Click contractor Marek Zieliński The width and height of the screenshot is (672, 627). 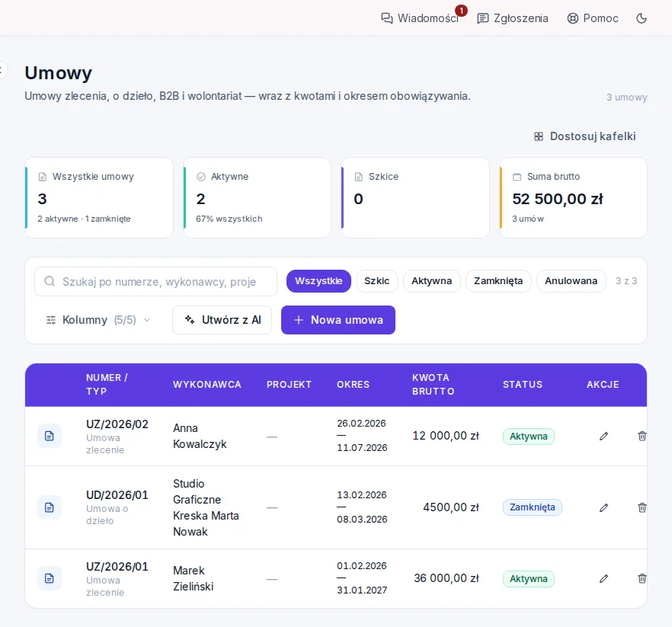coord(194,578)
